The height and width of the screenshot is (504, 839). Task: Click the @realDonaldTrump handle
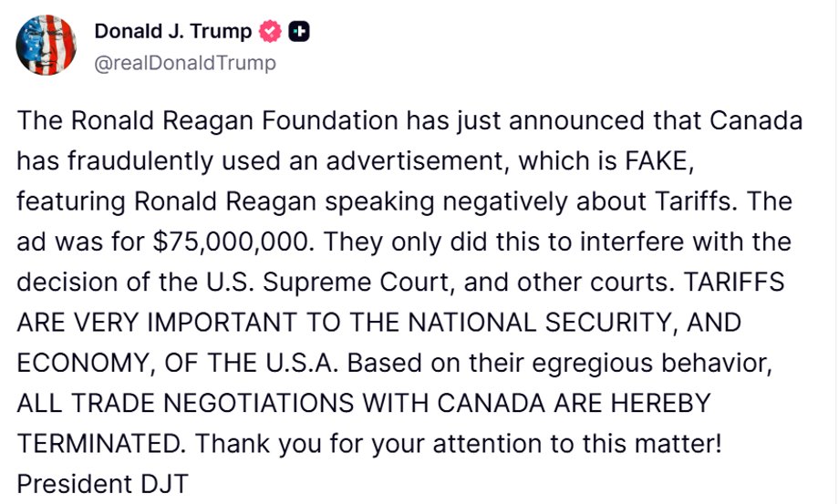coord(184,64)
